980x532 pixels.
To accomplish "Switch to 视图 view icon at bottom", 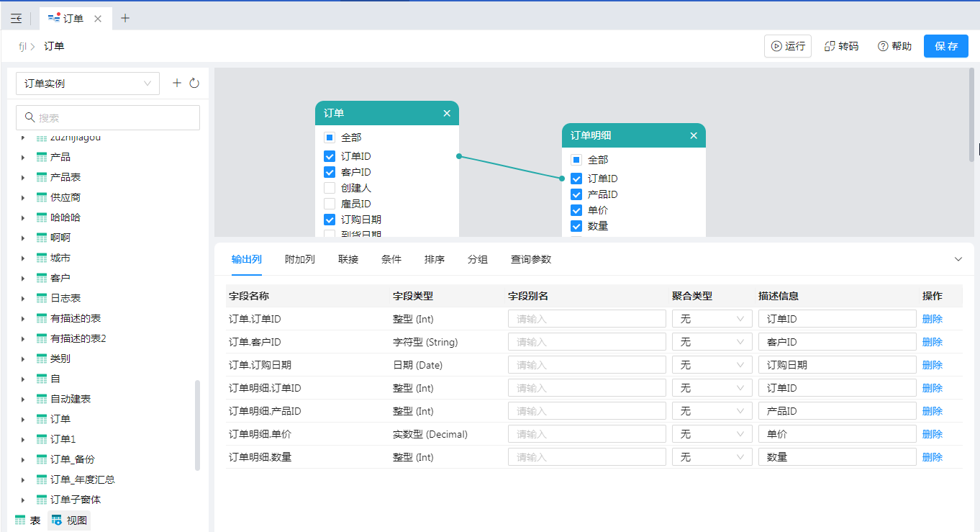I will click(57, 520).
